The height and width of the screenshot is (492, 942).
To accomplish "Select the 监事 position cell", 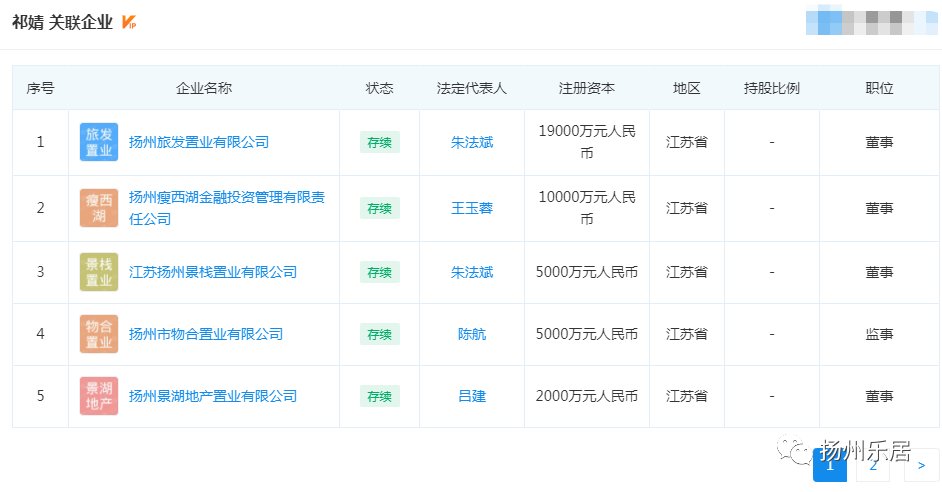I will point(879,334).
